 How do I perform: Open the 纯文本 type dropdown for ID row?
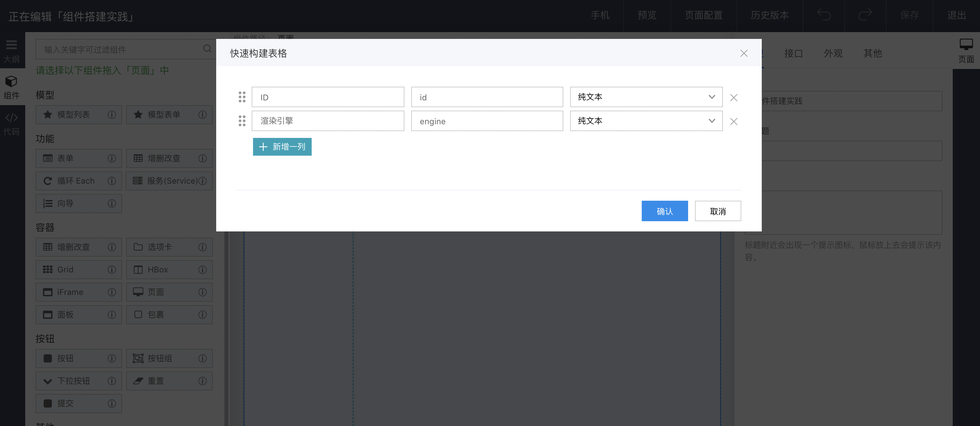(646, 97)
